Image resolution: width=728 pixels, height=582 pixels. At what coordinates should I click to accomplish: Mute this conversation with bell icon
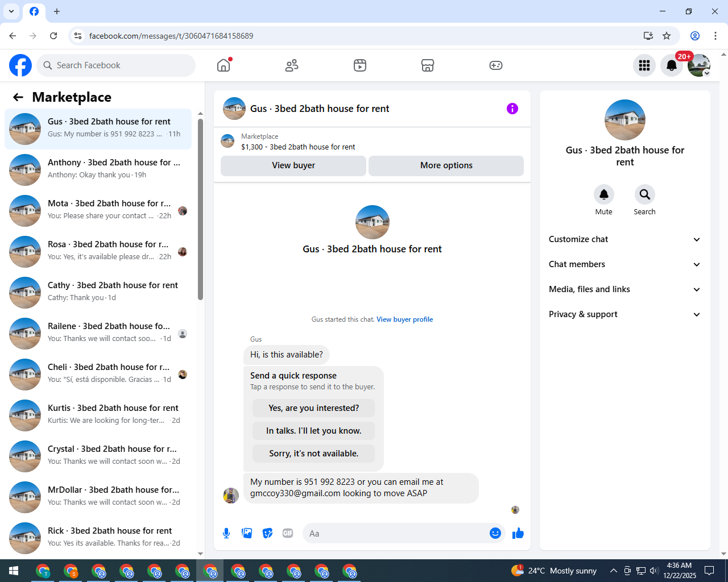[x=604, y=194]
